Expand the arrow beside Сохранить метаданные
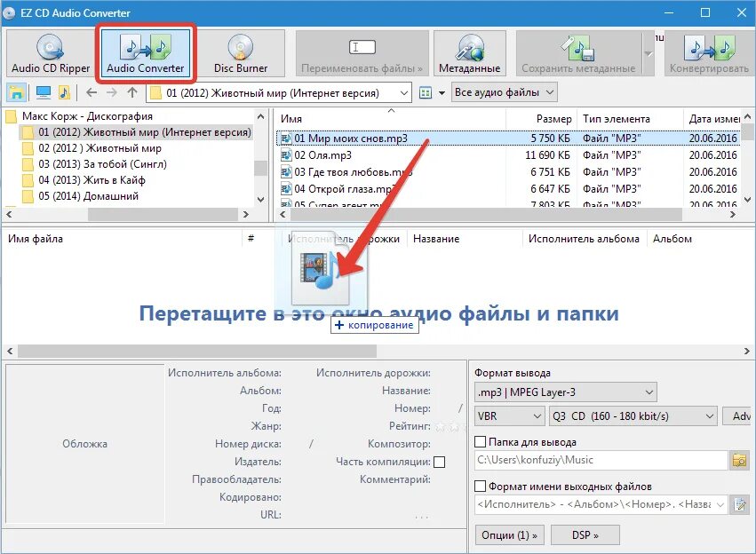The width and height of the screenshot is (756, 554). 649,53
